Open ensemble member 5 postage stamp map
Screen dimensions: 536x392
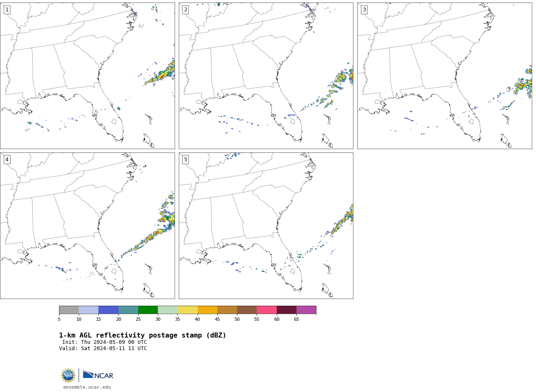coord(266,226)
